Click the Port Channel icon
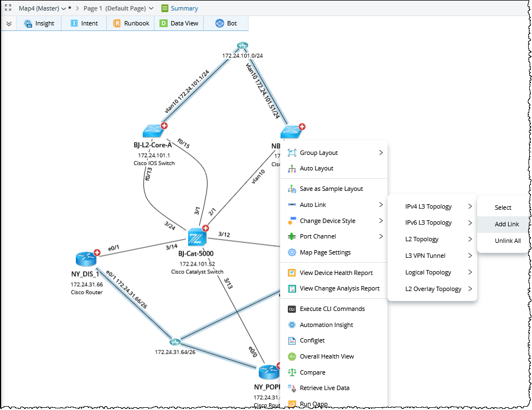 [x=292, y=236]
